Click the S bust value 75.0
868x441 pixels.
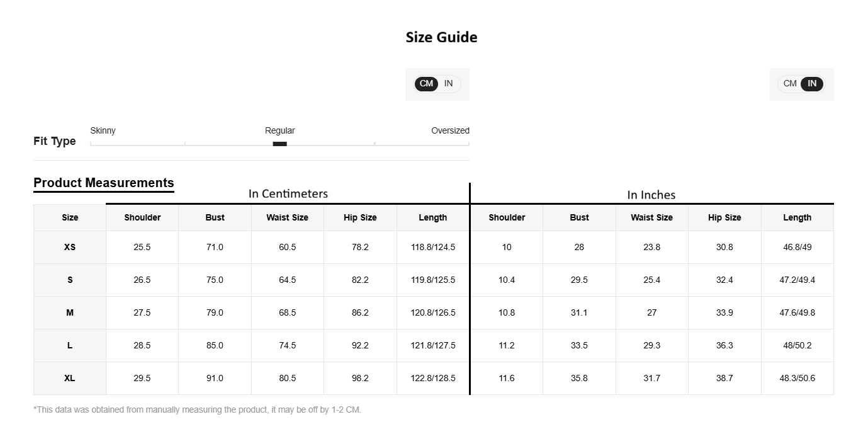[215, 280]
